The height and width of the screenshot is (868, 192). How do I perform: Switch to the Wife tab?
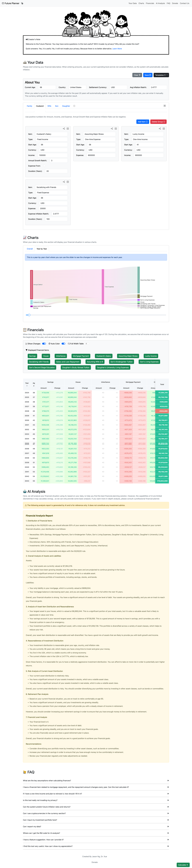pyautogui.click(x=49, y=106)
